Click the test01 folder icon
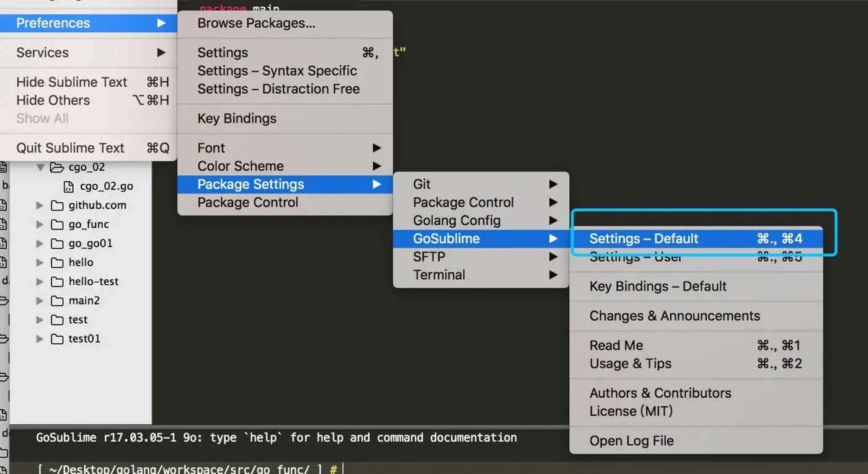Image resolution: width=868 pixels, height=474 pixels. coord(57,339)
